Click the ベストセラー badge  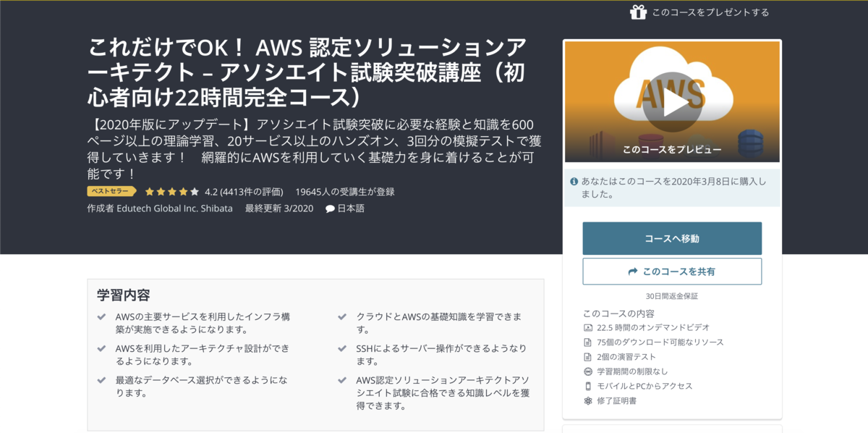tap(112, 192)
